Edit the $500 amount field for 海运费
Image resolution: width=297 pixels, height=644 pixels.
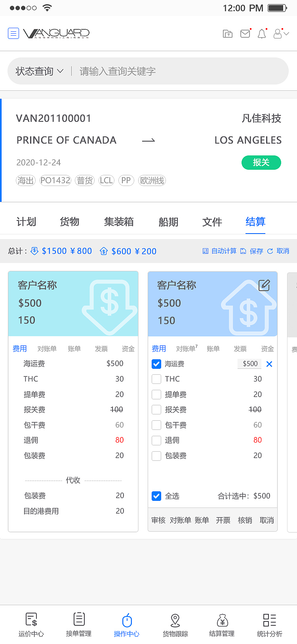click(249, 364)
